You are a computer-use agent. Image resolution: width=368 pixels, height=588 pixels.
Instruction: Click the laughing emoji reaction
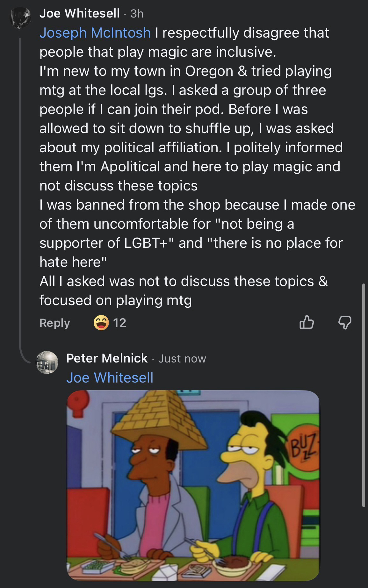point(101,323)
